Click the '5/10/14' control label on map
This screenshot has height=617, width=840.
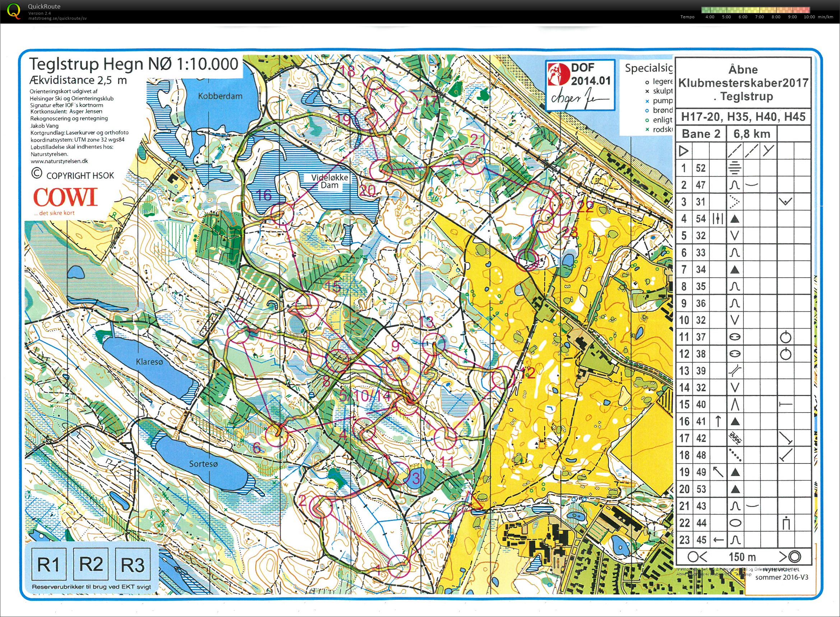[365, 396]
